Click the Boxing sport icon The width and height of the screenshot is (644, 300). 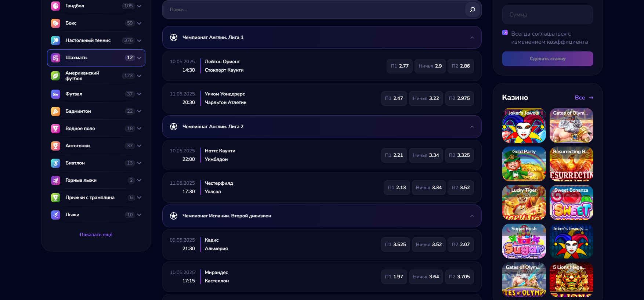pos(55,23)
